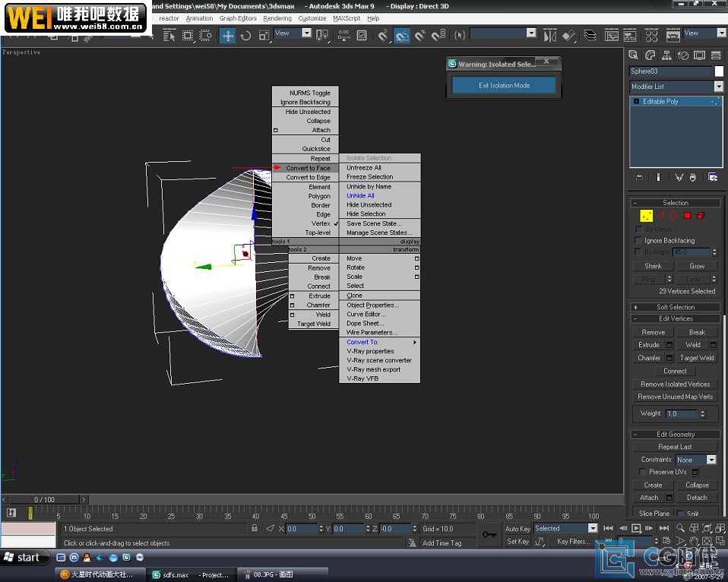
Task: Click the Shrink selection button
Action: [x=653, y=266]
